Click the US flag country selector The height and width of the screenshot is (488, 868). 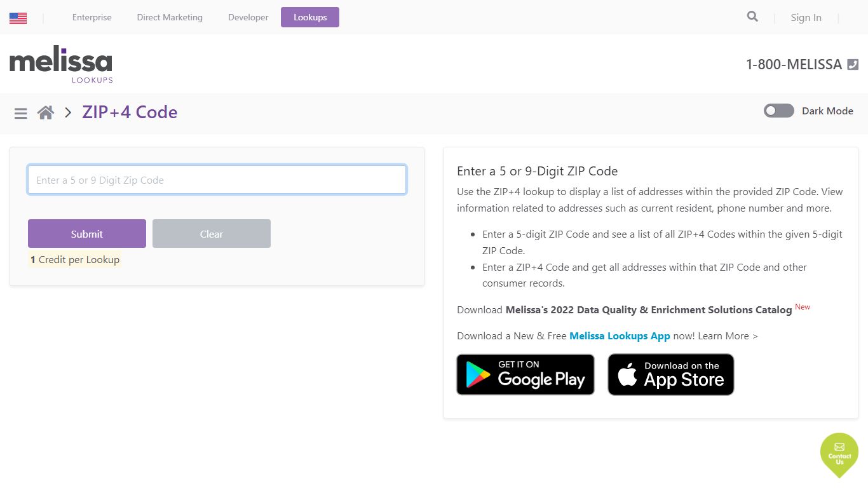pyautogui.click(x=18, y=18)
